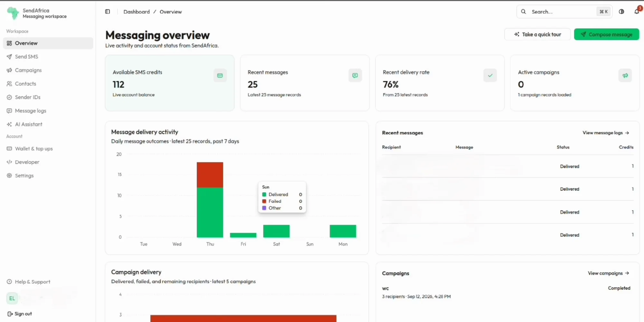Click Dashboard breadcrumb link
The width and height of the screenshot is (644, 322).
point(137,12)
